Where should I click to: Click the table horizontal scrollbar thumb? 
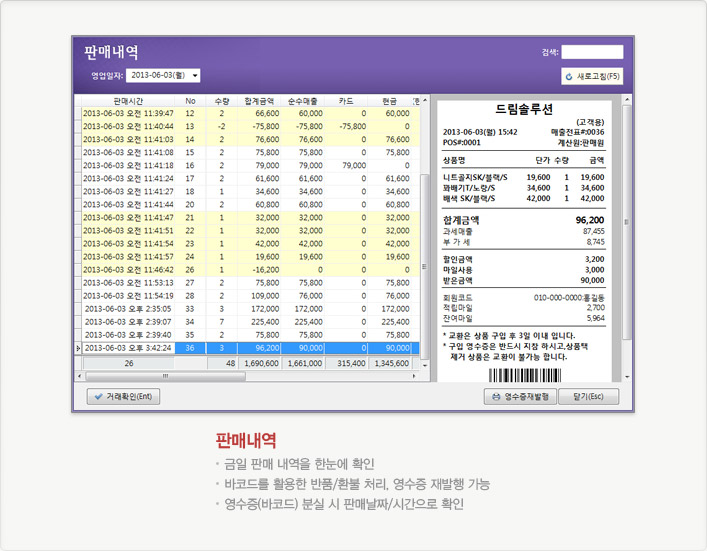click(x=165, y=376)
